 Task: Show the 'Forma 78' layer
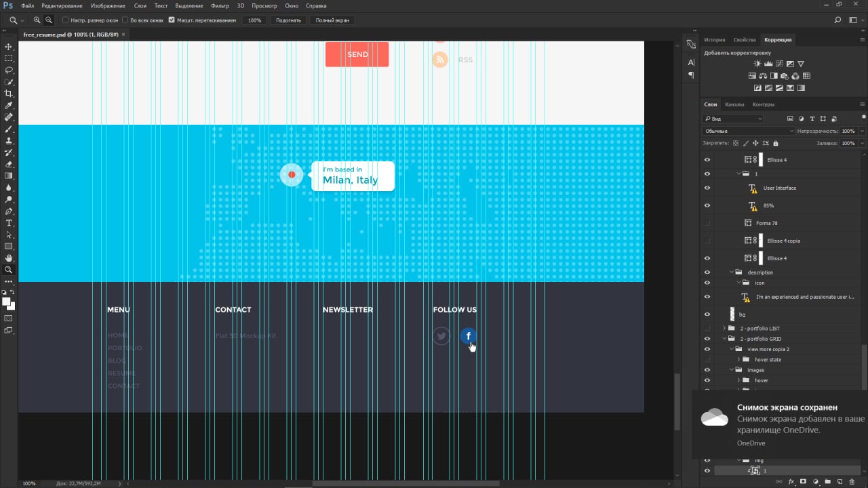707,223
